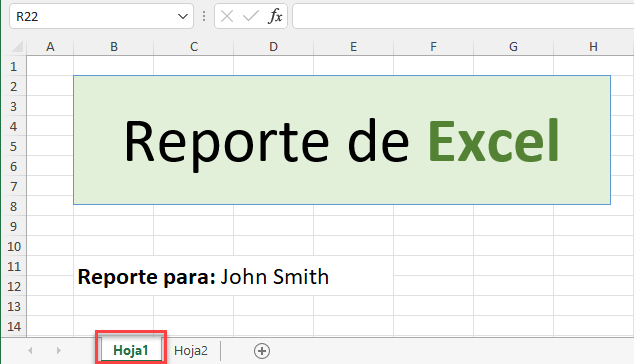Viewport: 634px width, 364px height.
Task: Select row 9 header
Action: (x=14, y=226)
